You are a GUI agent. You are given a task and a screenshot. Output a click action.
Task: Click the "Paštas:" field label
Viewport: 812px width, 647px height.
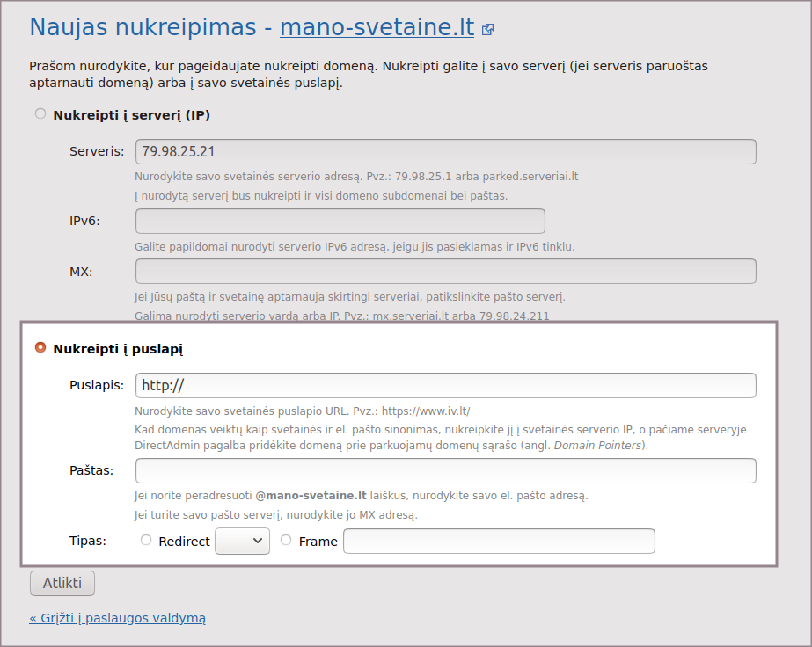point(91,470)
